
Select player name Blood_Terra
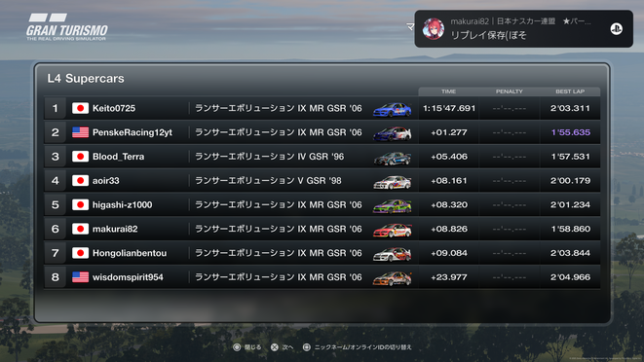[x=118, y=157]
